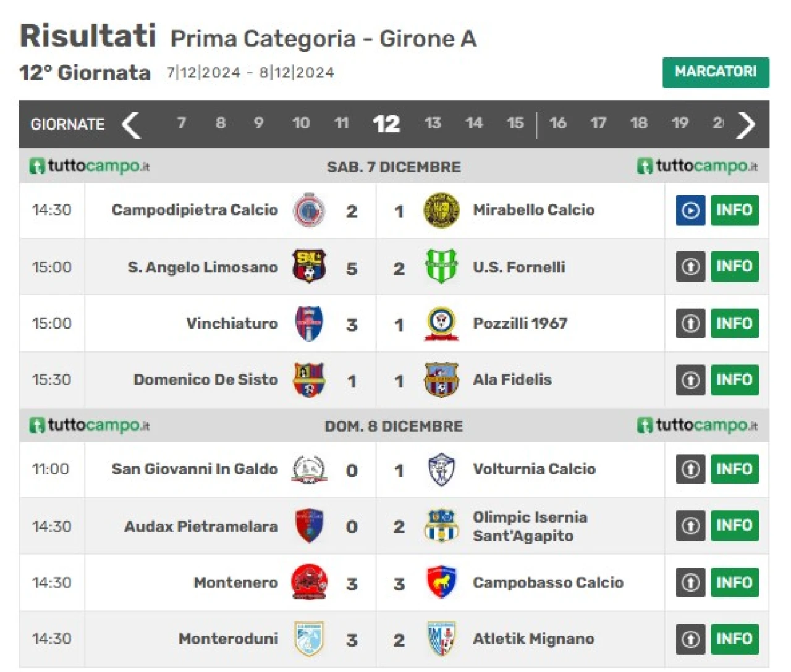791x672 pixels.
Task: Select the green U.S. Fornelli shield logo
Action: [x=441, y=267]
